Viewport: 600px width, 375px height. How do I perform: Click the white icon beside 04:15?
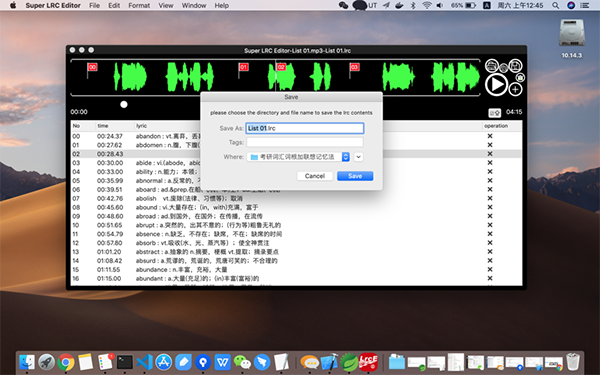(494, 113)
